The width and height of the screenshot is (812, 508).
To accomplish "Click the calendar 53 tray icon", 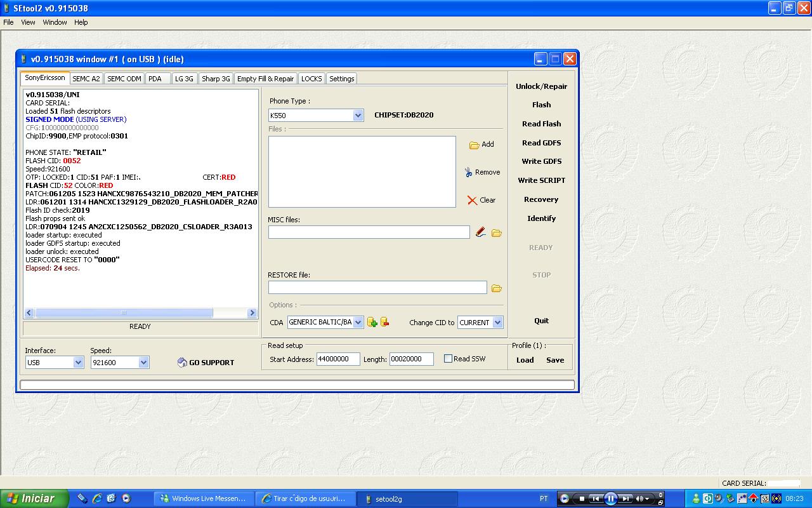I will tap(765, 498).
